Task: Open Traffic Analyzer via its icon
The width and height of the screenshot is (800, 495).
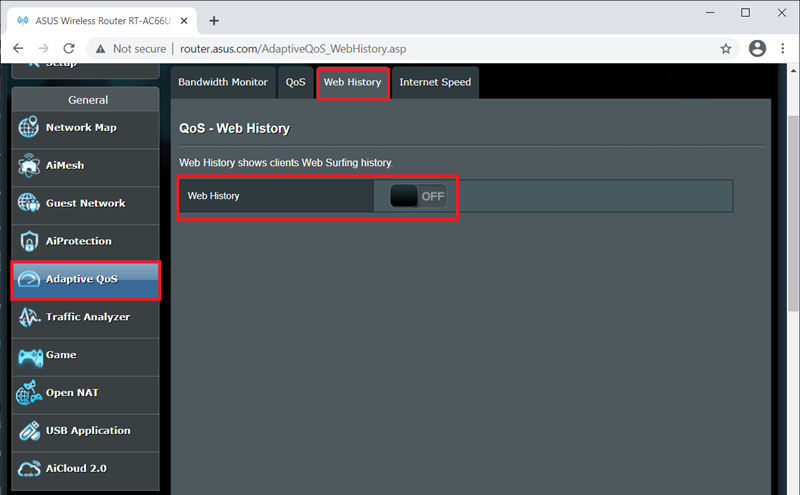Action: click(x=28, y=318)
